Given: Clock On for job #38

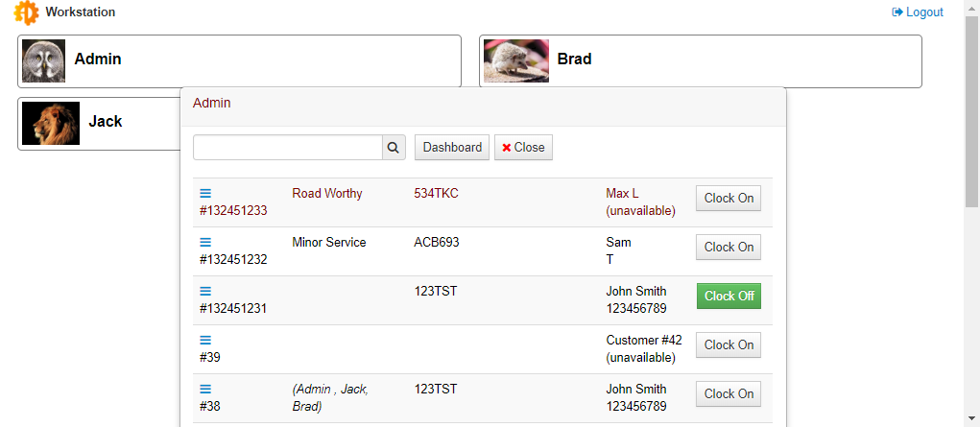Looking at the screenshot, I should 729,393.
